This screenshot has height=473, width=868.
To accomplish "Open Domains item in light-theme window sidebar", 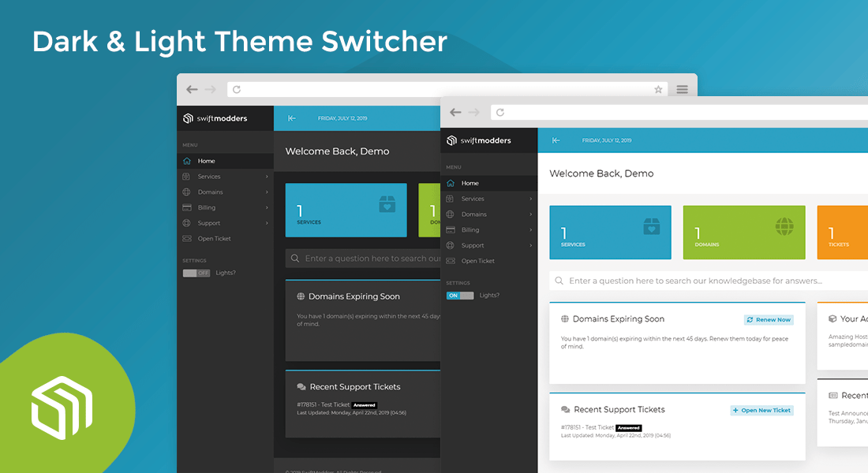I will (488, 214).
